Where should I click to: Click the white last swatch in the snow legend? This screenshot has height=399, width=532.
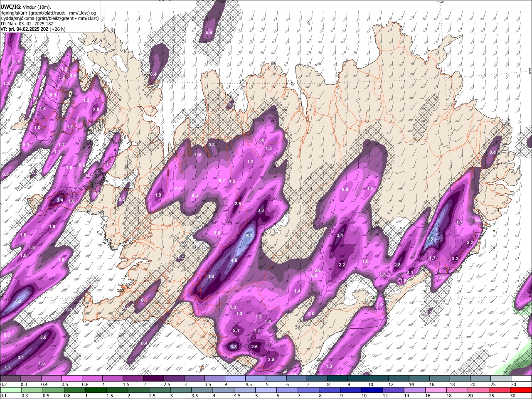tap(522, 379)
